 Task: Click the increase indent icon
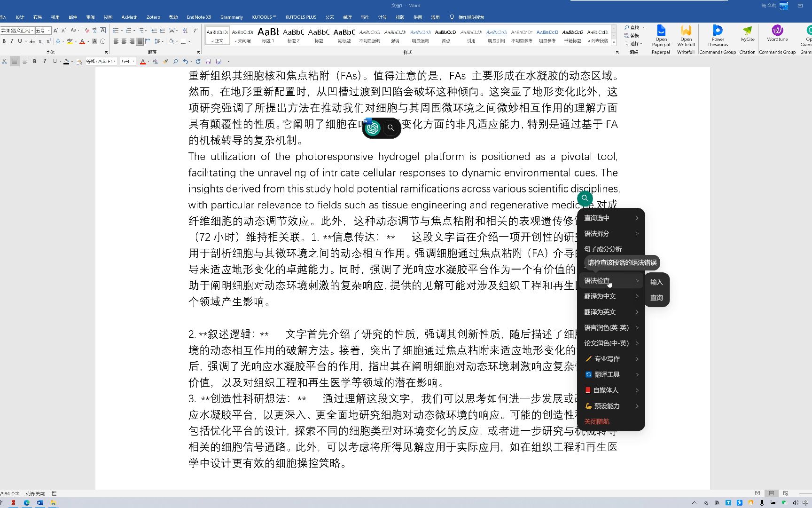162,30
